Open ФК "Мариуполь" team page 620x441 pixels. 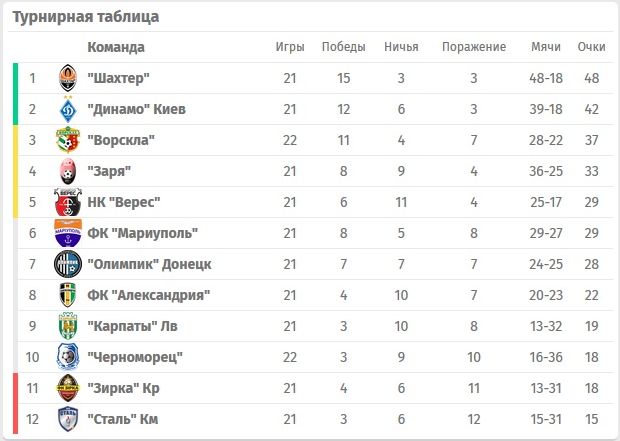[142, 233]
